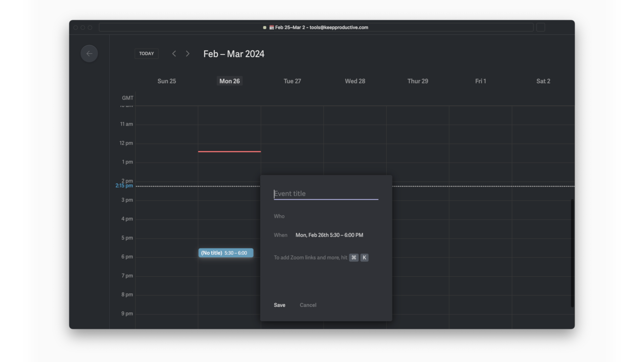Click the back arrow circle button
Viewport: 644px width, 362px height.
click(89, 54)
